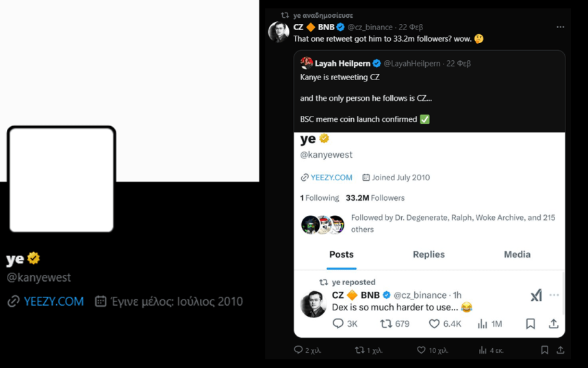The image size is (588, 368).
Task: Click CZ's avatar beside the 33.2m followers tweet
Action: point(279,32)
